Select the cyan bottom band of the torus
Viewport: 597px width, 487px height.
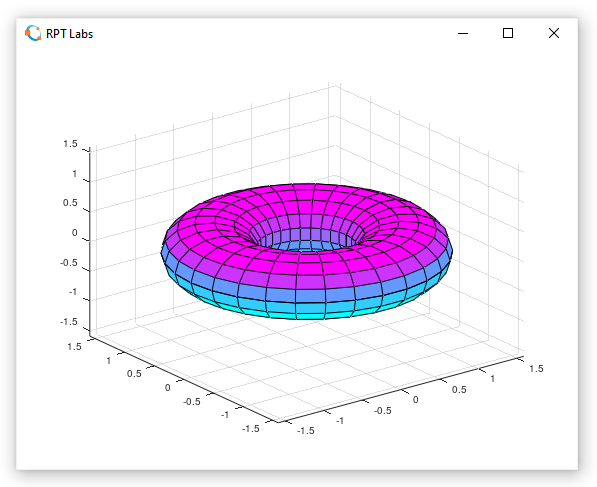click(297, 311)
